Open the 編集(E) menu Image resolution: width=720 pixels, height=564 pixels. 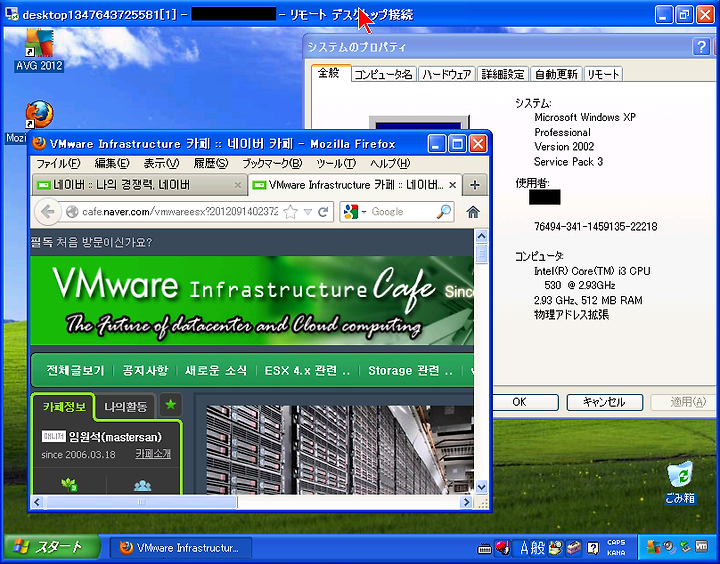tap(112, 164)
